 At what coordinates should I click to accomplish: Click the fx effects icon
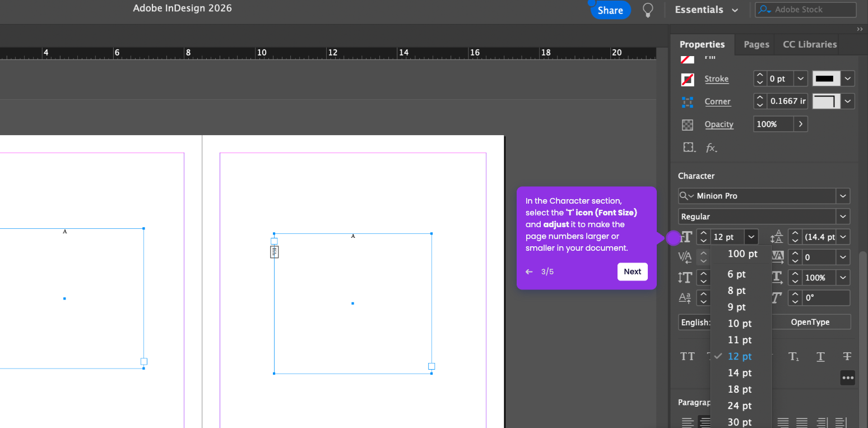(711, 148)
